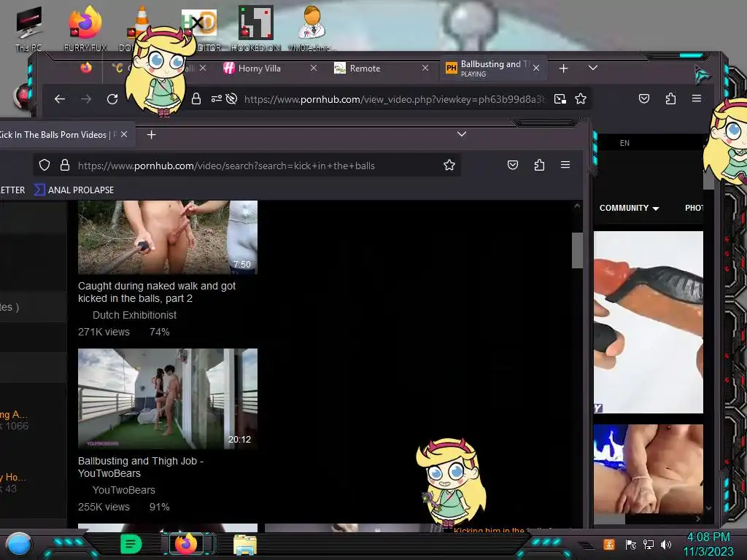
Task: Open the bookmark toolbar item beside ETTER
Action: 75,190
